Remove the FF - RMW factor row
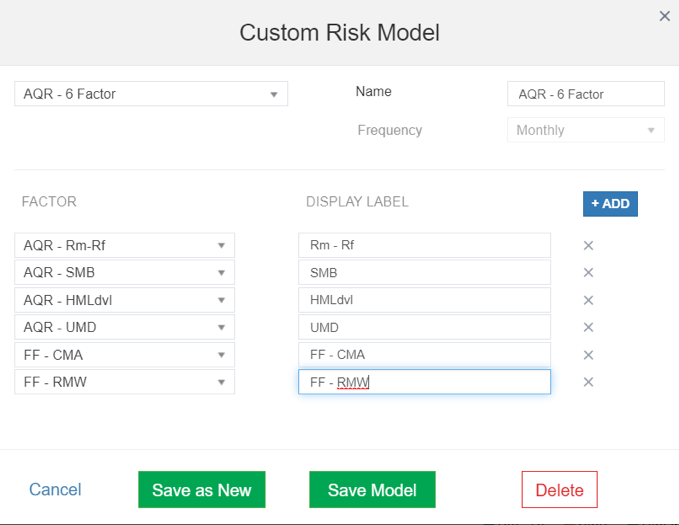679x525 pixels. pyautogui.click(x=588, y=382)
